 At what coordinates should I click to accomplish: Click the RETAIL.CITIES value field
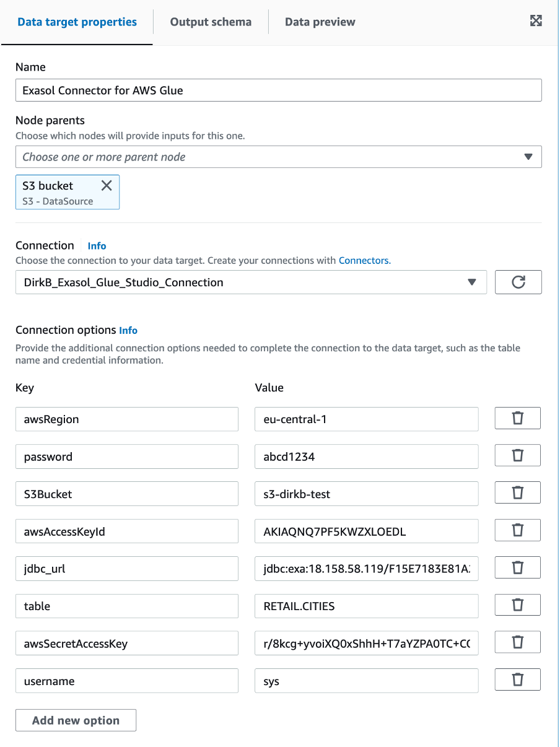tap(367, 606)
